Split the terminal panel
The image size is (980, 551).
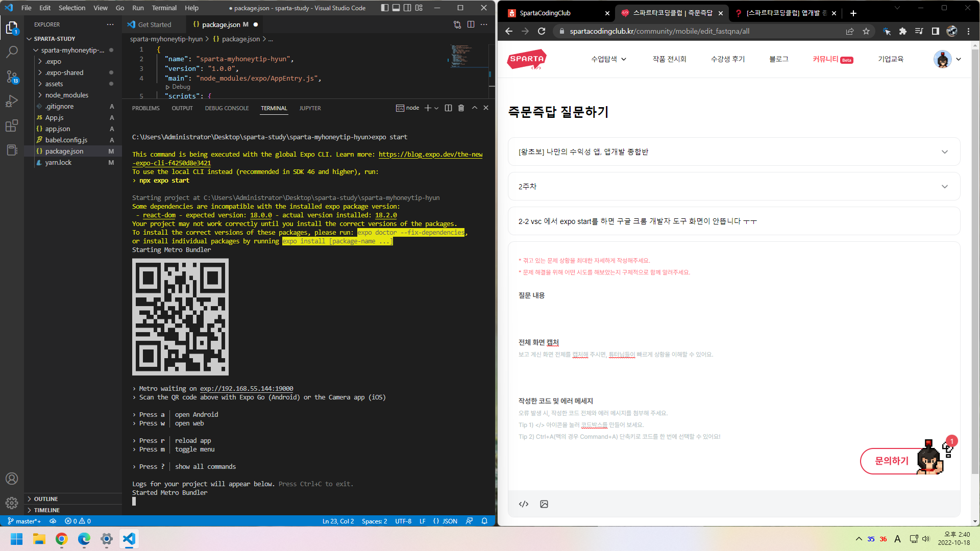tap(448, 108)
